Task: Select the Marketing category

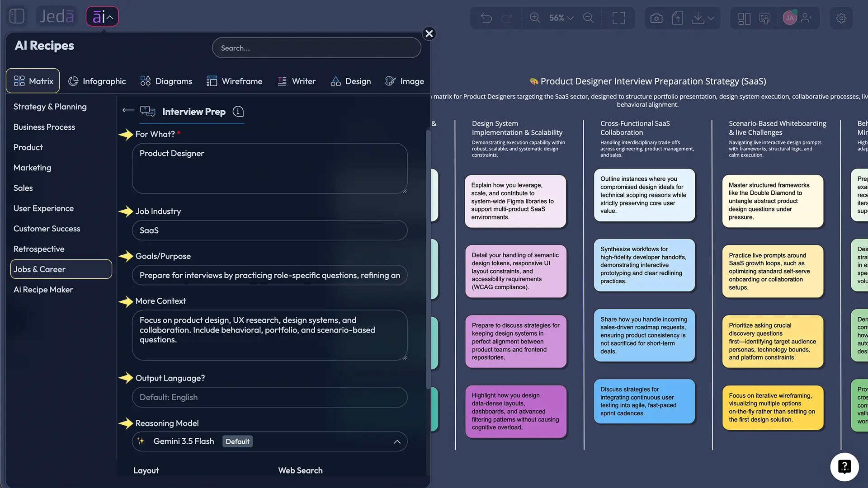Action: click(33, 168)
